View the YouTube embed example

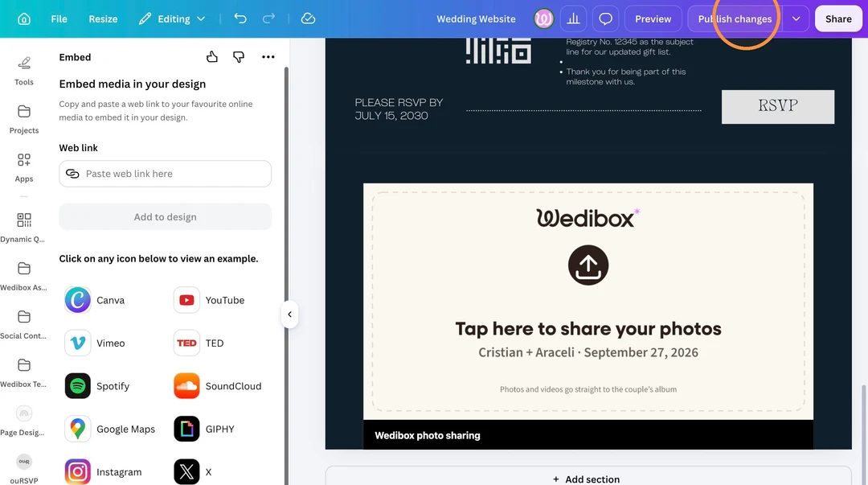[x=209, y=300]
